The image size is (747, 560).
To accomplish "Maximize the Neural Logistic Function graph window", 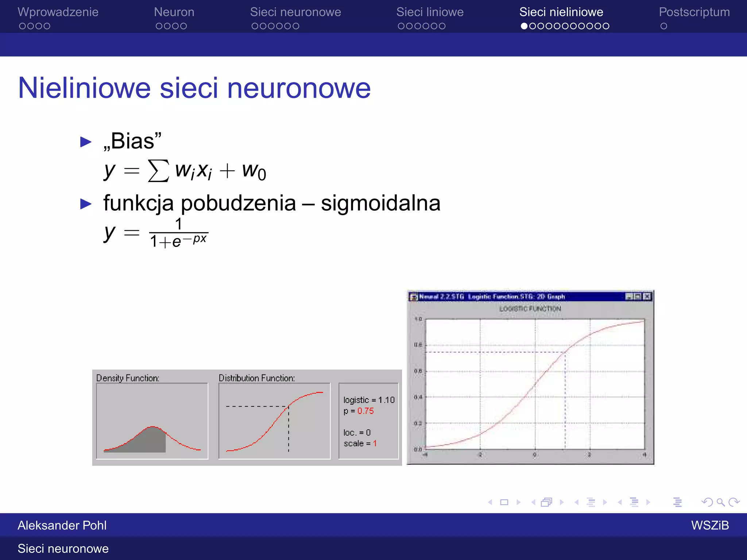I will (x=638, y=297).
